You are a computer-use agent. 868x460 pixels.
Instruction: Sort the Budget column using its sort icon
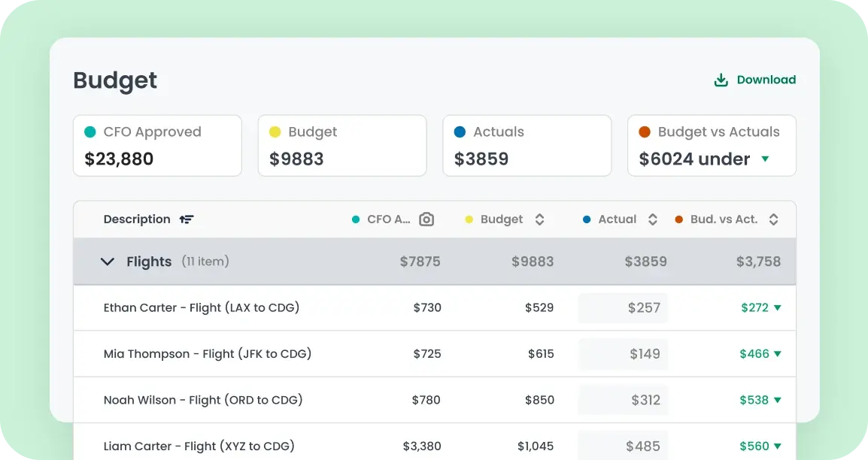[x=539, y=219]
